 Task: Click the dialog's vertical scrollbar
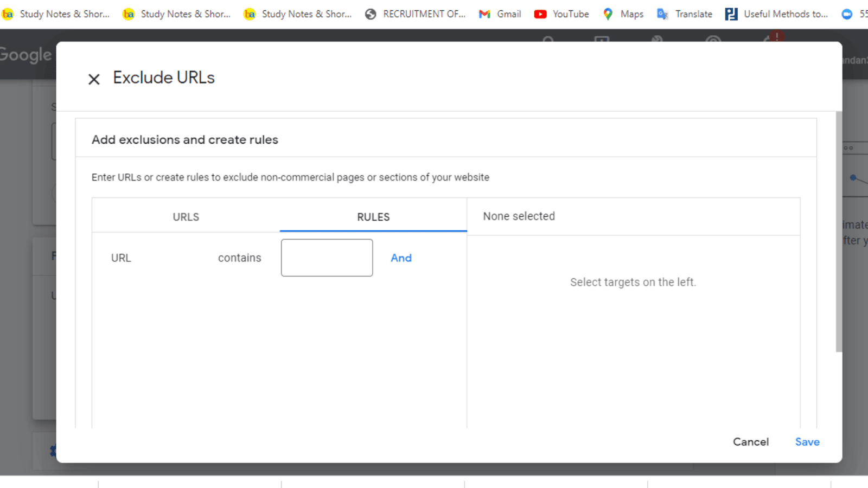[839, 232]
